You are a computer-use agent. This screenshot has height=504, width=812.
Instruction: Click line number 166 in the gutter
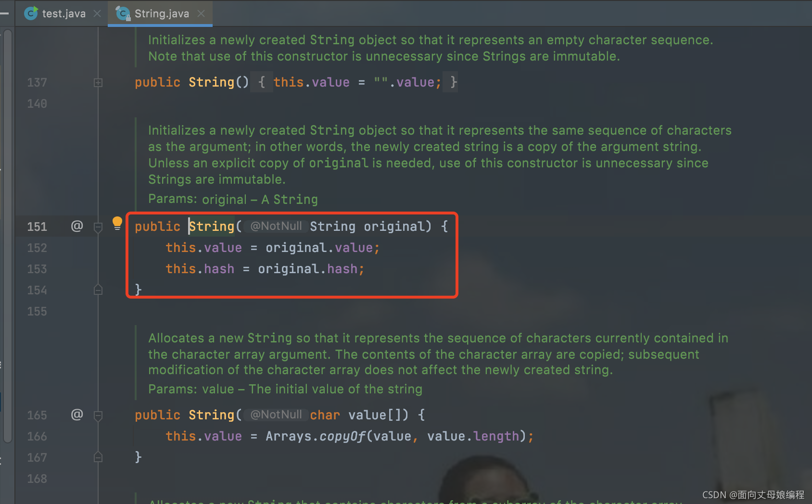37,437
